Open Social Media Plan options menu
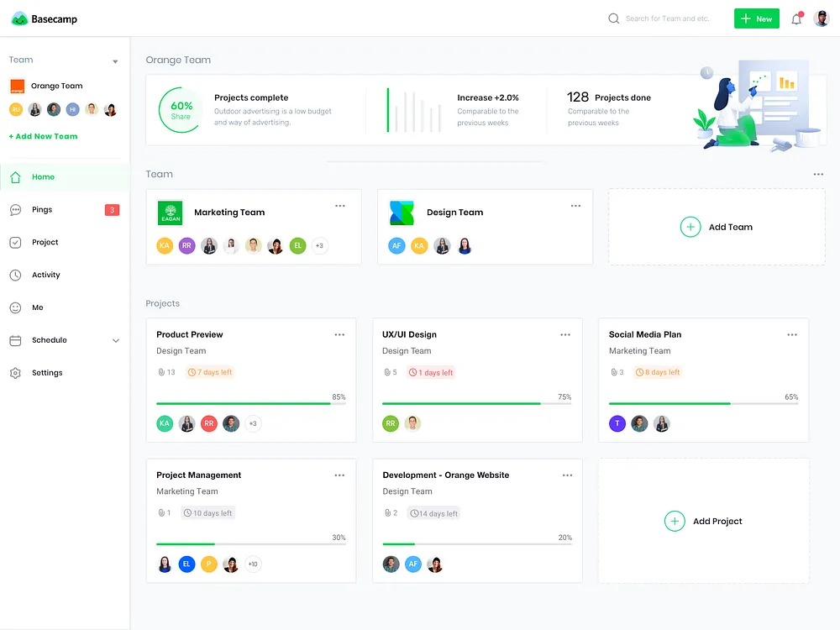This screenshot has width=840, height=630. [792, 335]
